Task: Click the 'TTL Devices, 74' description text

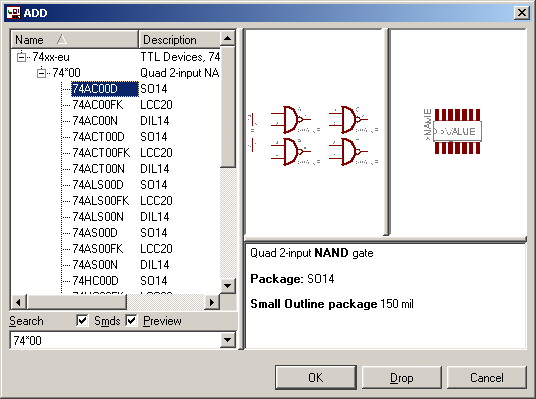Action: tap(180, 57)
